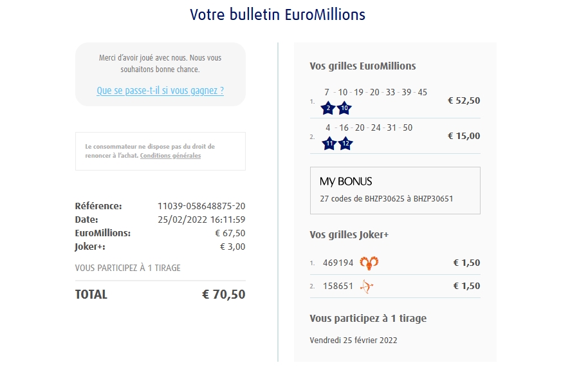Image resolution: width=588 pixels, height=374 pixels.
Task: Click the star number 11 icon
Action: [329, 144]
